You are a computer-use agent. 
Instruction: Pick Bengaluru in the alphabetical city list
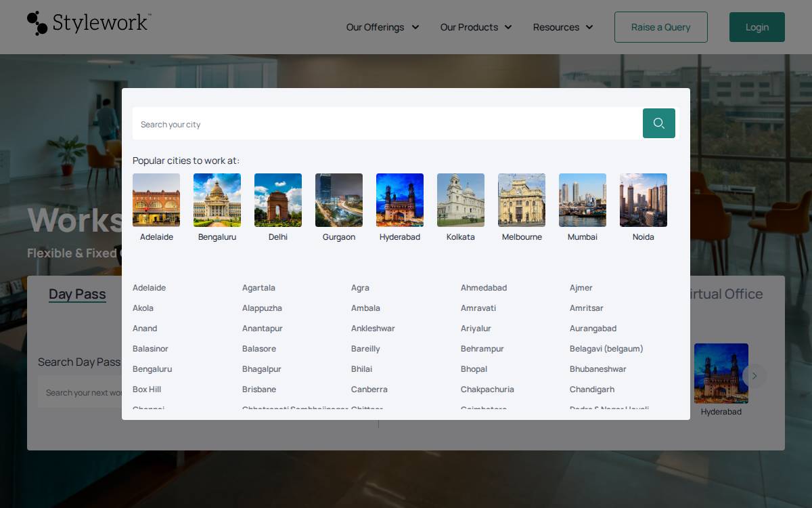point(152,369)
